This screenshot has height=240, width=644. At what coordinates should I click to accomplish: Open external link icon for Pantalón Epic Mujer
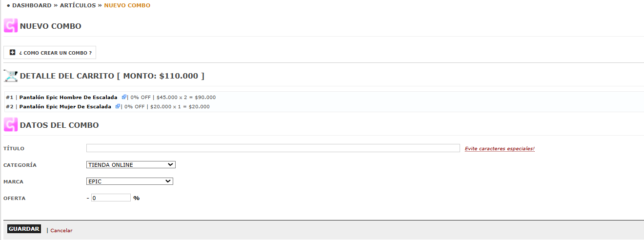118,106
